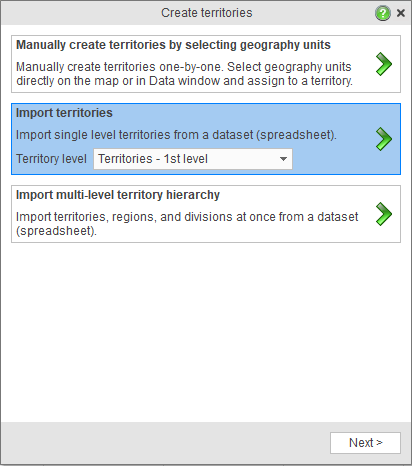Select the 'Import territories' heading

(64, 113)
